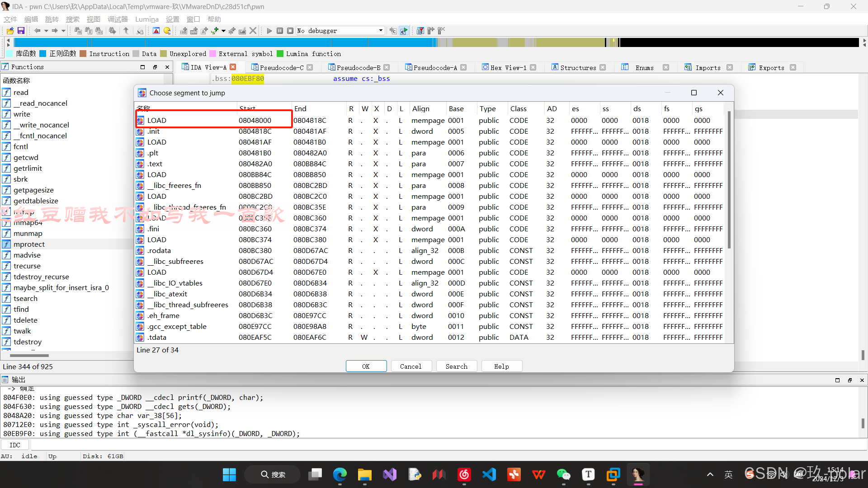Click the IDC button in the output bar

click(15, 445)
